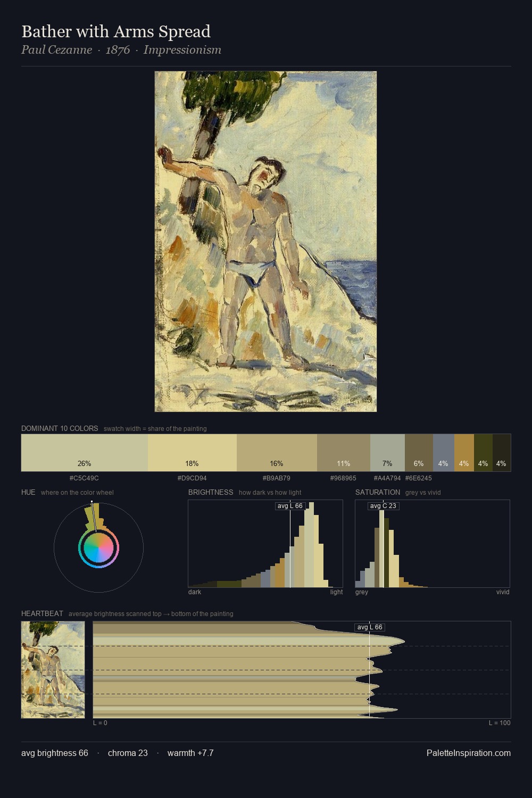This screenshot has width=532, height=798.
Task: Click the 'vivid' axis label under Saturation
Action: pyautogui.click(x=503, y=592)
